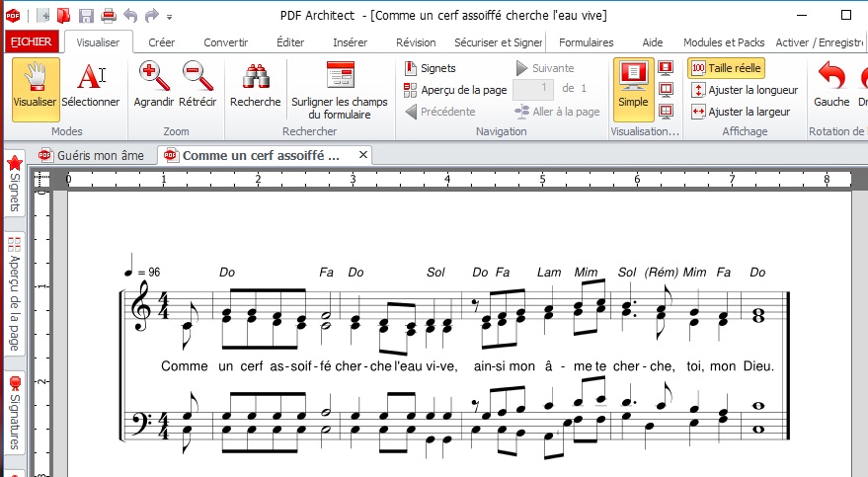The image size is (868, 477).
Task: Expand the quick access toolbar dropdown arrow
Action: pyautogui.click(x=170, y=17)
